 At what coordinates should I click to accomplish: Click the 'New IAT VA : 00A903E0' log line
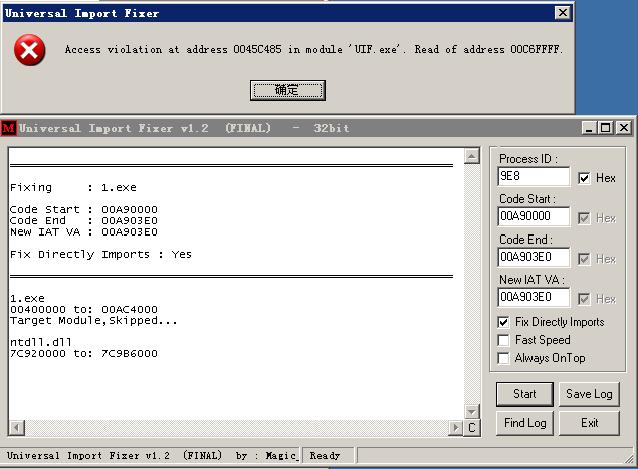click(84, 232)
